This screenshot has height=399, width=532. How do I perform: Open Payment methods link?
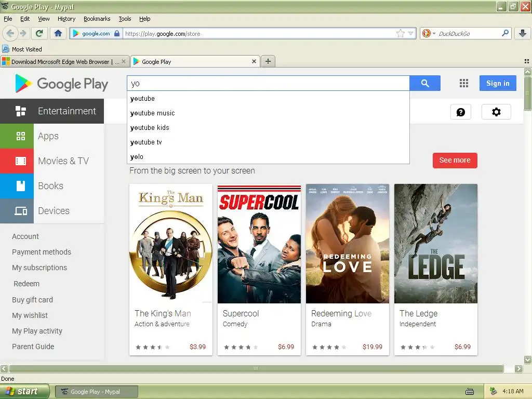[42, 252]
